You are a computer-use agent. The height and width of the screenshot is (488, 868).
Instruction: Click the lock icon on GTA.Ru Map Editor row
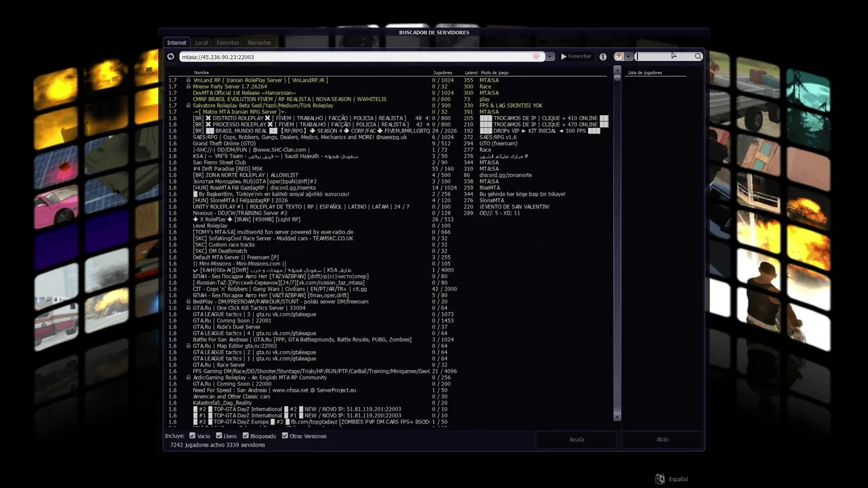(189, 346)
